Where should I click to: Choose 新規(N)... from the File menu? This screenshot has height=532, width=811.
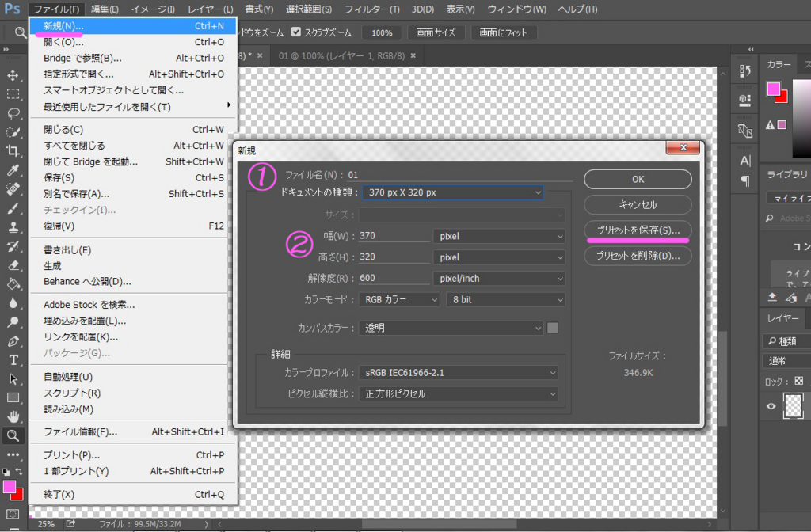[x=133, y=26]
